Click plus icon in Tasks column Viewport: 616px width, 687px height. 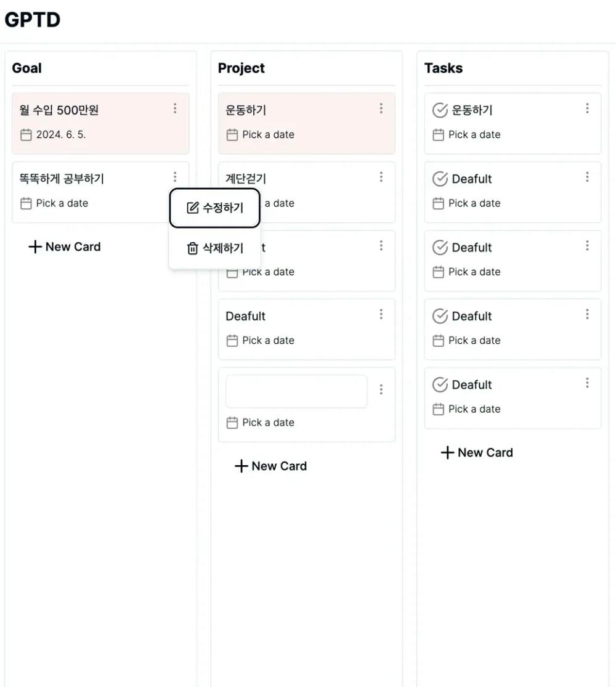point(447,453)
